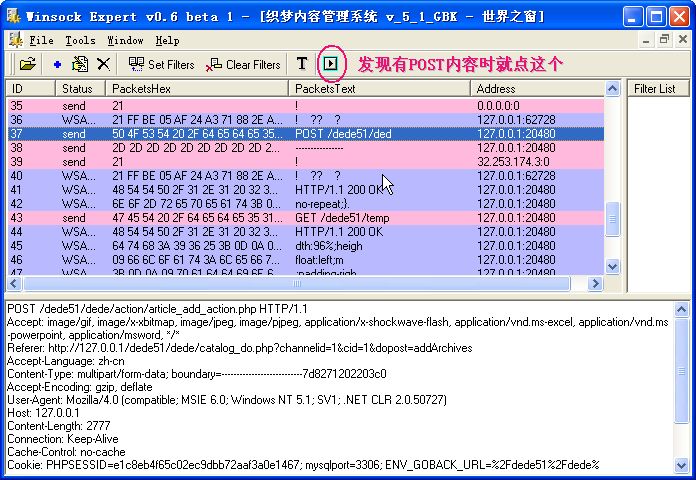Click the blue plus add icon
Image resolution: width=696 pixels, height=480 pixels.
57,64
